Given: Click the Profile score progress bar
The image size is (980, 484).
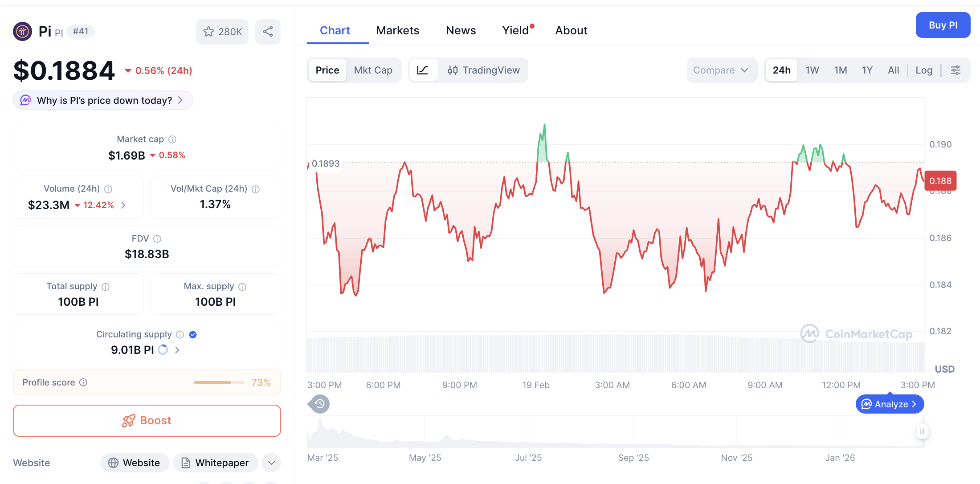Looking at the screenshot, I should [219, 382].
